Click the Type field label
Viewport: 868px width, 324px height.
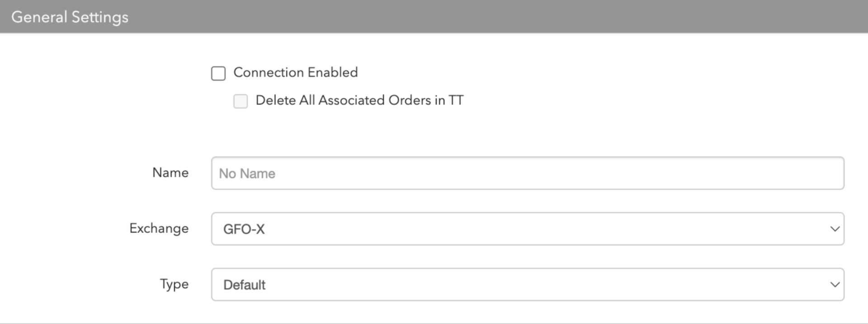point(175,285)
